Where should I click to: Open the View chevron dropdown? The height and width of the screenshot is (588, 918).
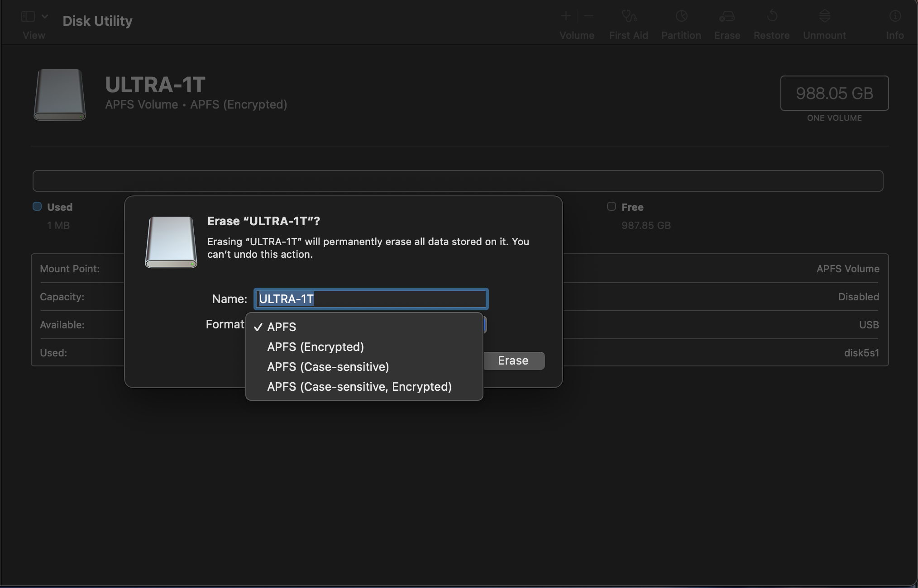tap(45, 16)
